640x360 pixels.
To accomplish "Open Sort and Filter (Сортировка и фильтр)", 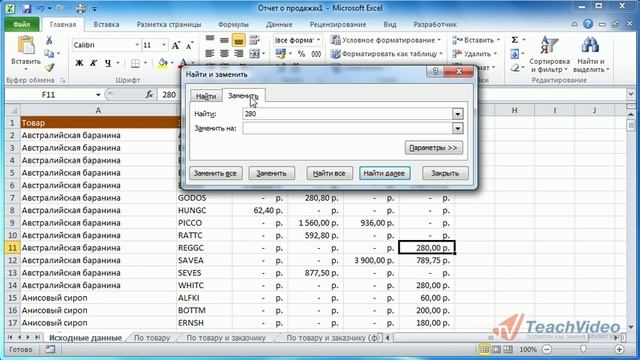I will [549, 55].
